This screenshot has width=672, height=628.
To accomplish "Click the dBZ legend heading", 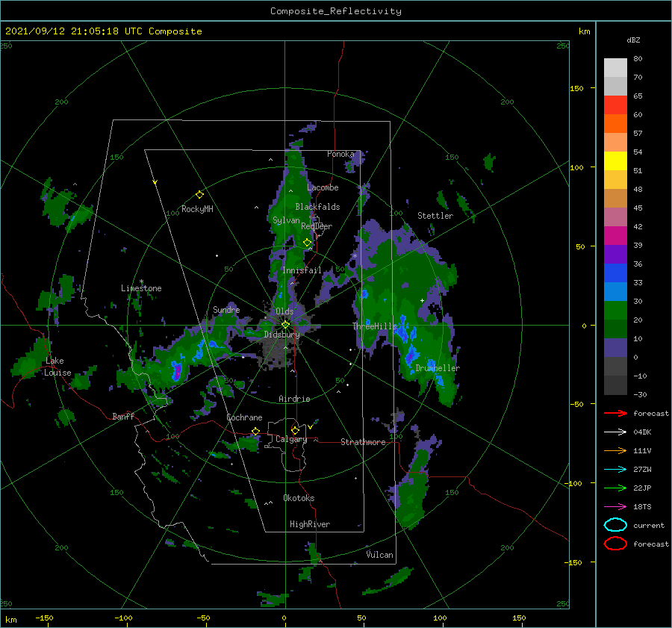I will (x=633, y=40).
